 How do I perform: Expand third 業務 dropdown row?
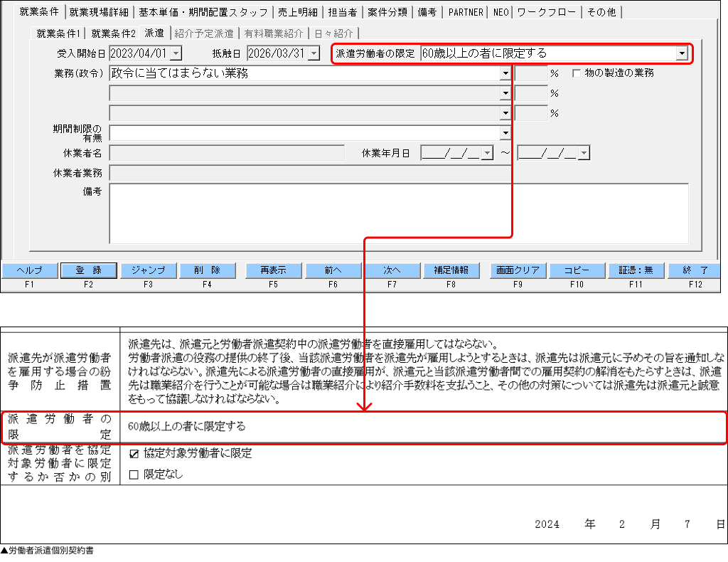point(505,113)
